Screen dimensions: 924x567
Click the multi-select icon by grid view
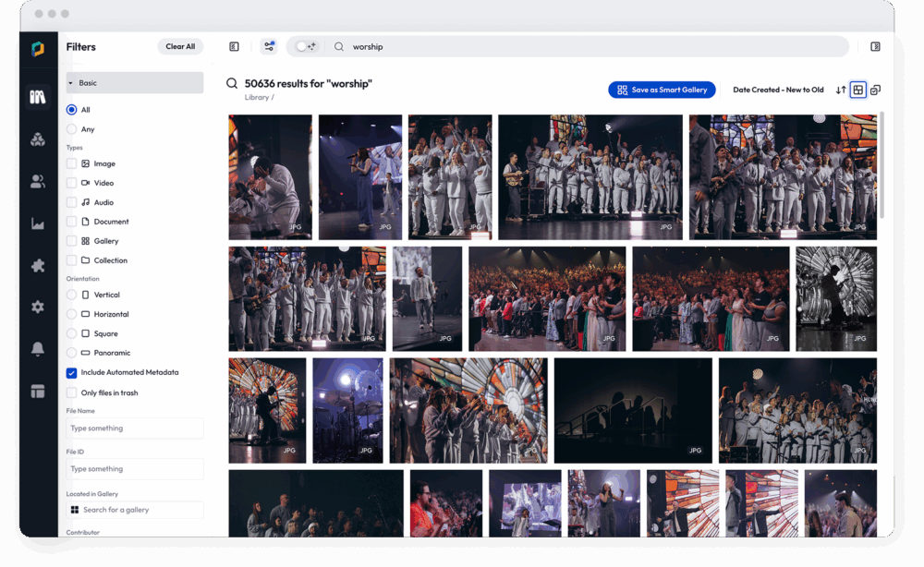click(x=875, y=90)
